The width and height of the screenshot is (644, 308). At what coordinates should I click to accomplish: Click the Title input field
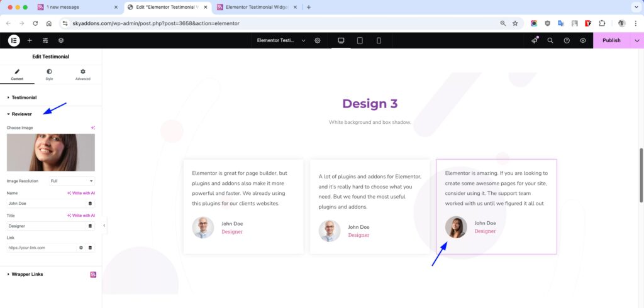pos(47,226)
